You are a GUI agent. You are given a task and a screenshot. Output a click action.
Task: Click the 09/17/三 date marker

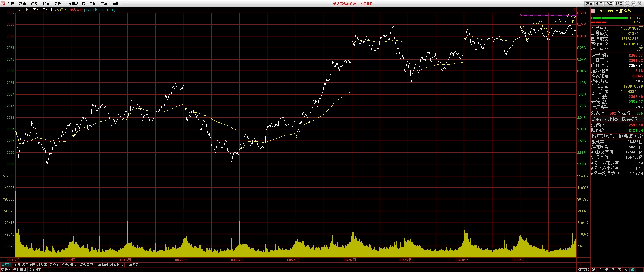pyautogui.click(x=13, y=260)
